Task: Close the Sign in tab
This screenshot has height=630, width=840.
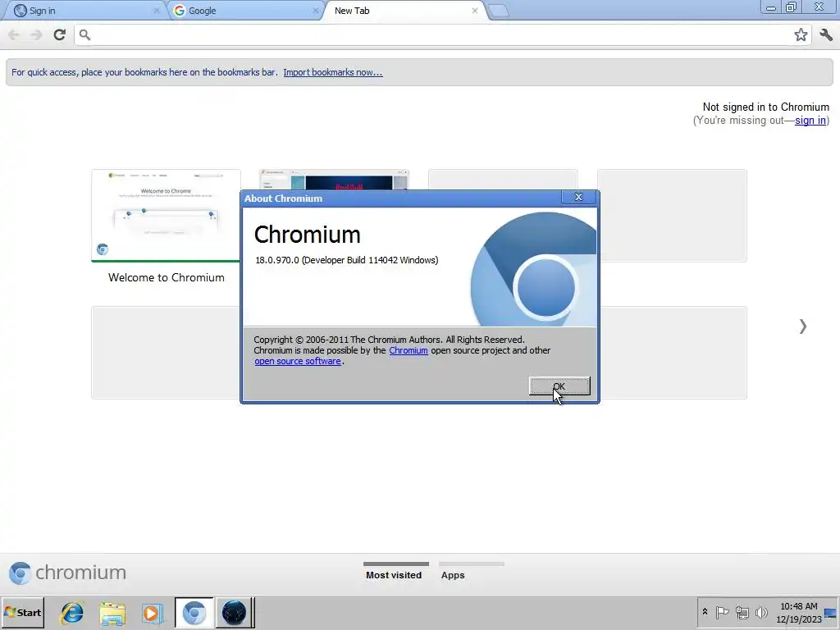Action: tap(157, 11)
